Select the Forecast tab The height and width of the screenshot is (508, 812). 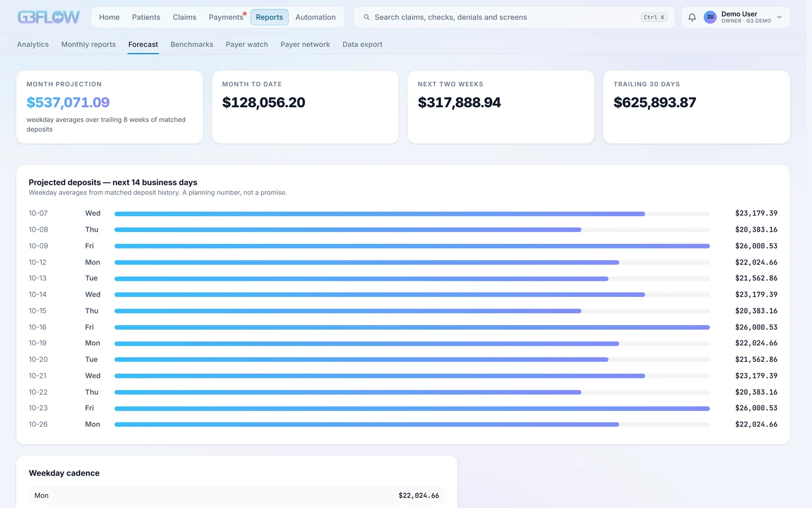(143, 45)
